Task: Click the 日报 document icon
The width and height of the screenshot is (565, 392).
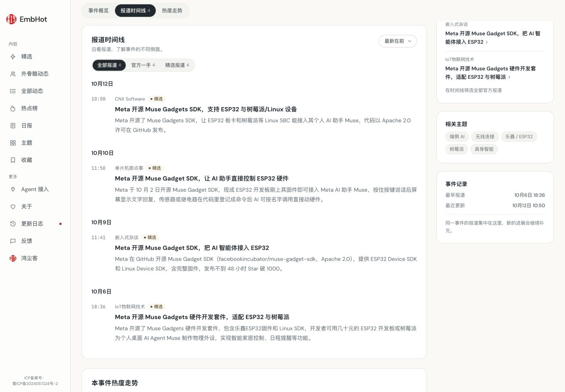Action: point(13,125)
